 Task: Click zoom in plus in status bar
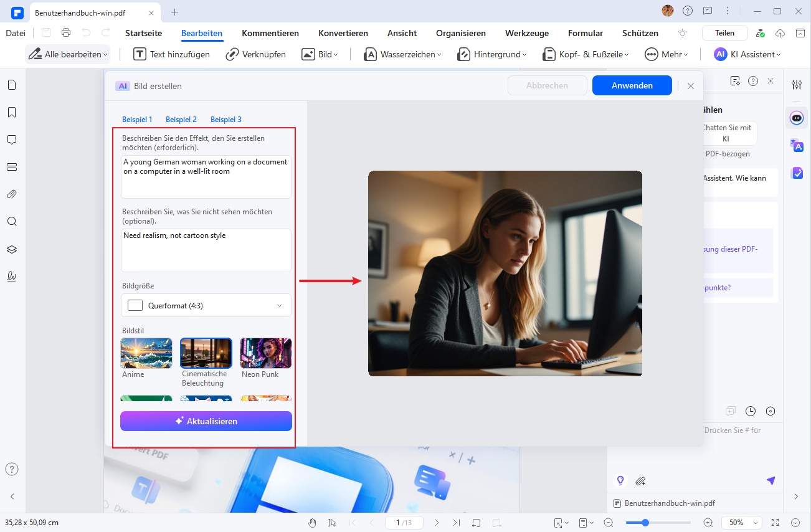pos(708,523)
